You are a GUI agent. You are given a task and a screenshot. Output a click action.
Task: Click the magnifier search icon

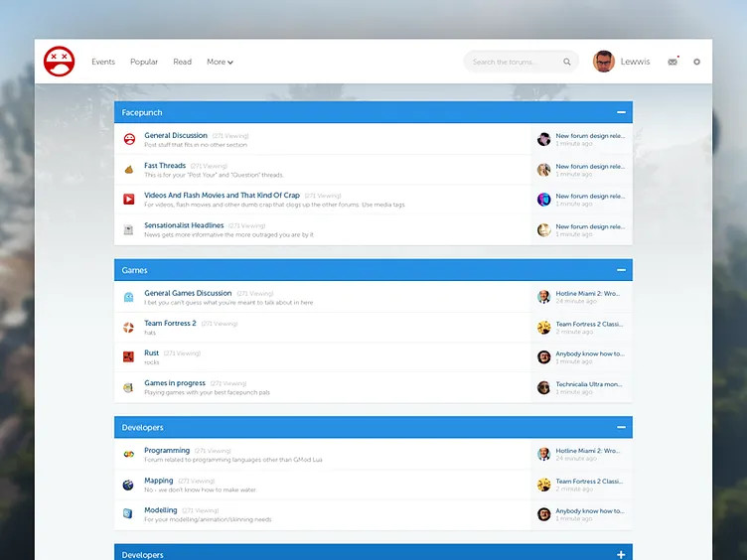[x=567, y=62]
